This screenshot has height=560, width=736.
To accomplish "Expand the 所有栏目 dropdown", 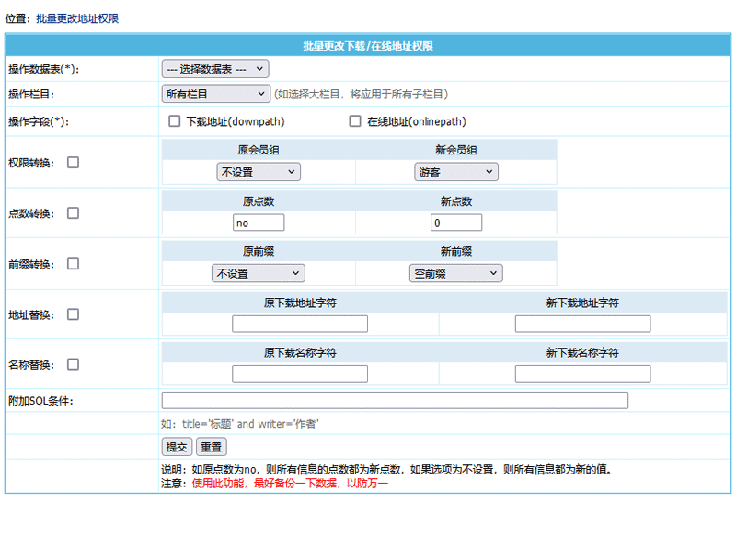I will pos(215,94).
